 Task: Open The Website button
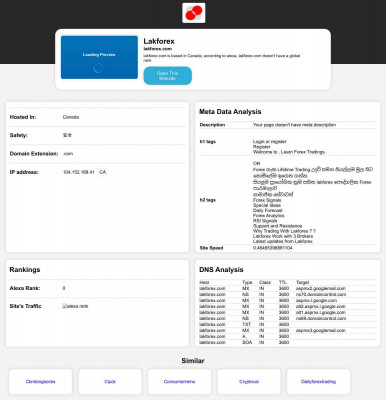[168, 76]
